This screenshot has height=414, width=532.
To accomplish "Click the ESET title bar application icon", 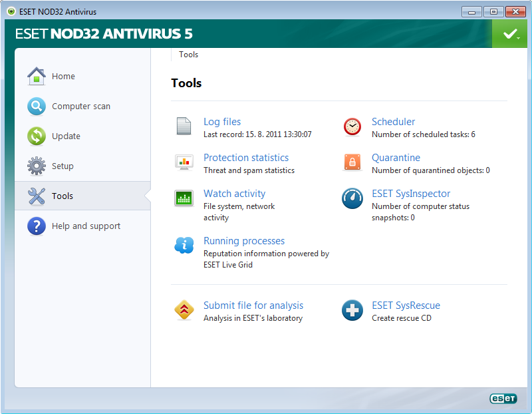I will 11,11.
